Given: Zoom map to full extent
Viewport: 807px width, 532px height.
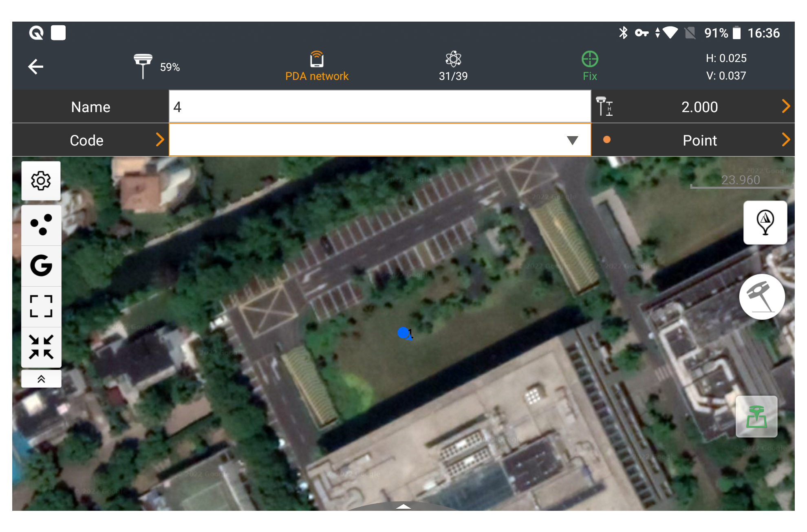Looking at the screenshot, I should point(41,307).
